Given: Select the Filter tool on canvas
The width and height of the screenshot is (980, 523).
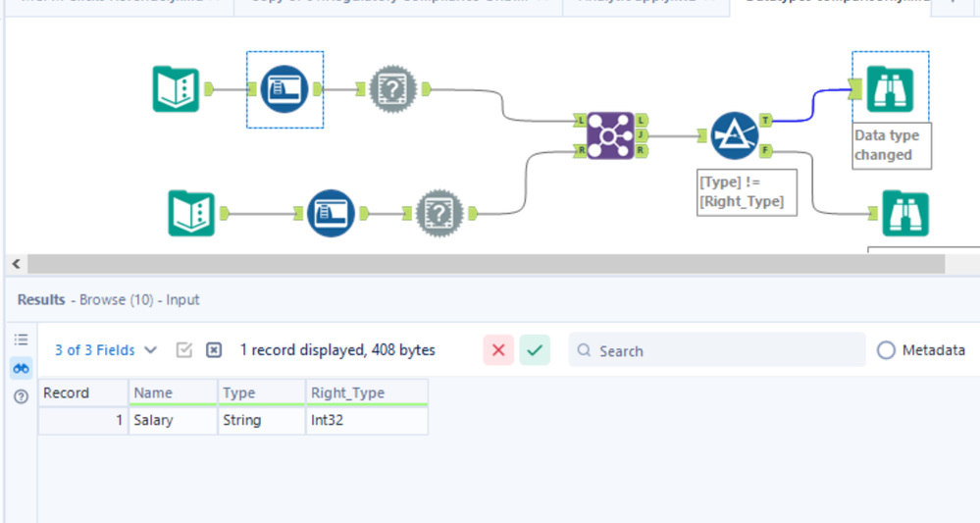Looking at the screenshot, I should (735, 135).
